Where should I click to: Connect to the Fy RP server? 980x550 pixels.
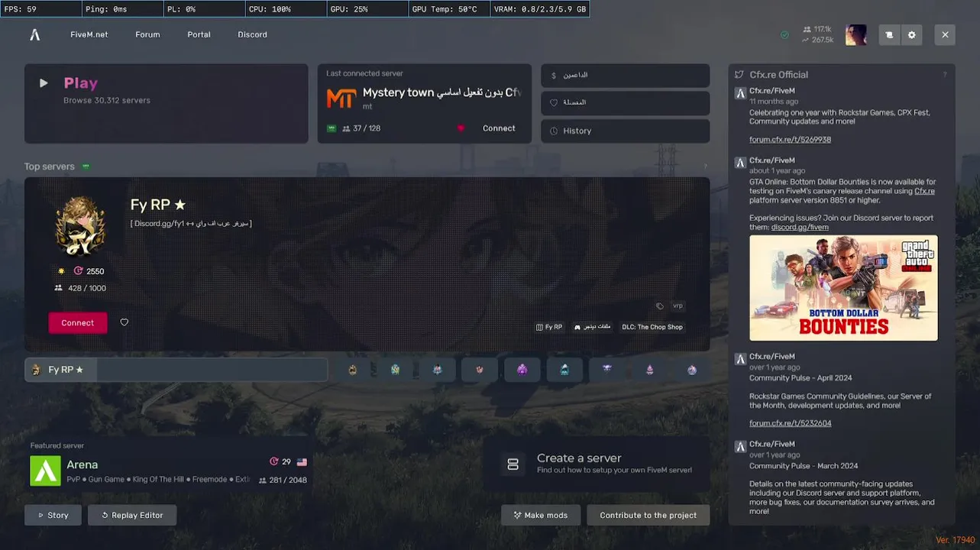tap(78, 322)
